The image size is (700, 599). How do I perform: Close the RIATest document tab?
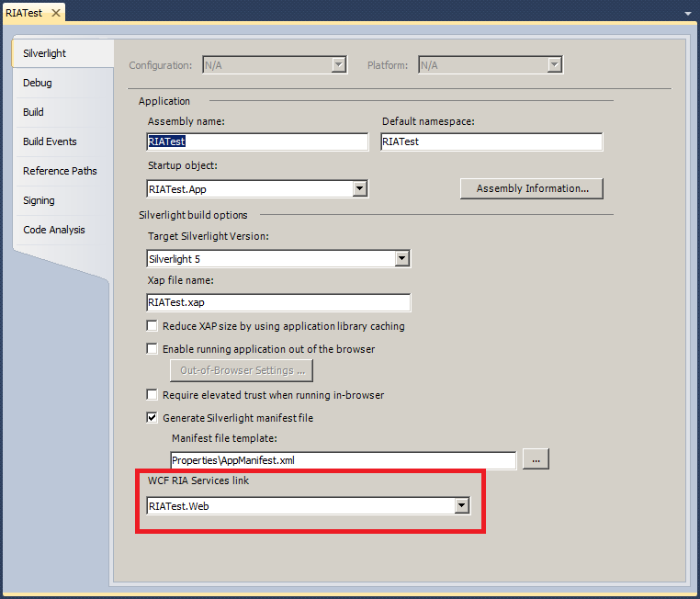click(54, 13)
